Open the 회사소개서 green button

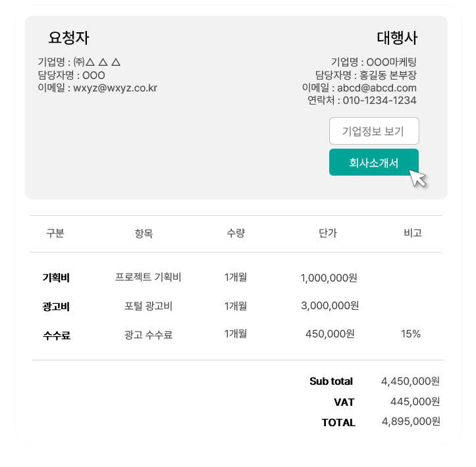[374, 162]
